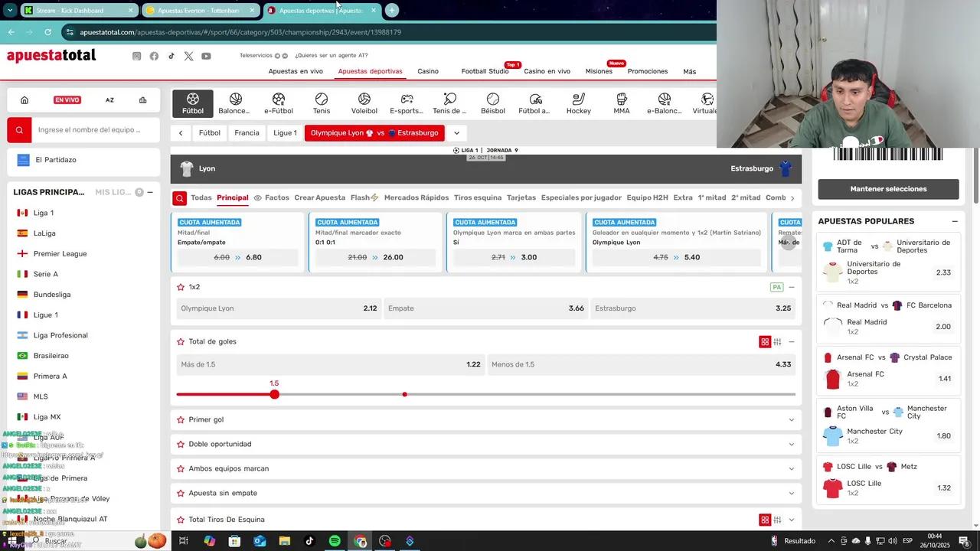This screenshot has width=980, height=551.
Task: Open the statistics bar chart icon
Action: coord(142,100)
